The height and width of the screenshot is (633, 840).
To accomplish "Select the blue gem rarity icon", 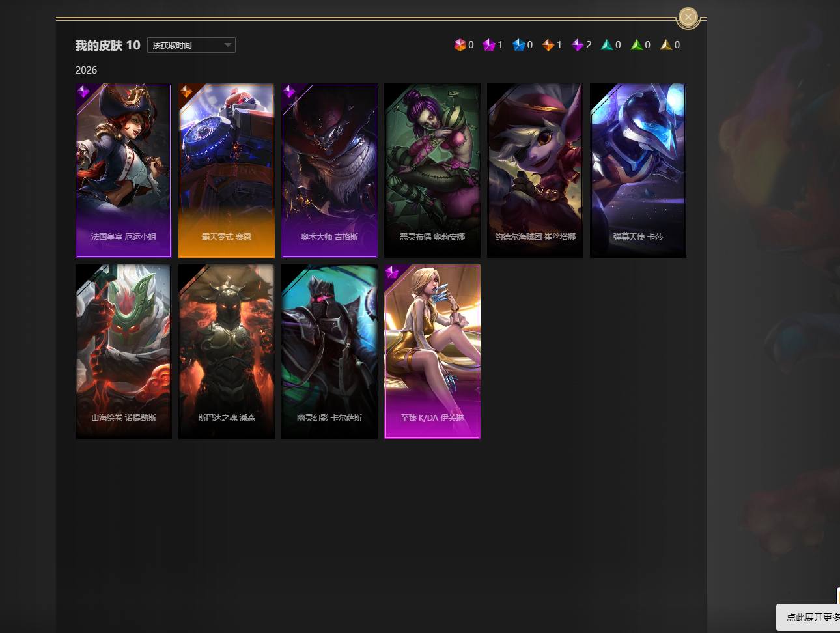I will 518,45.
